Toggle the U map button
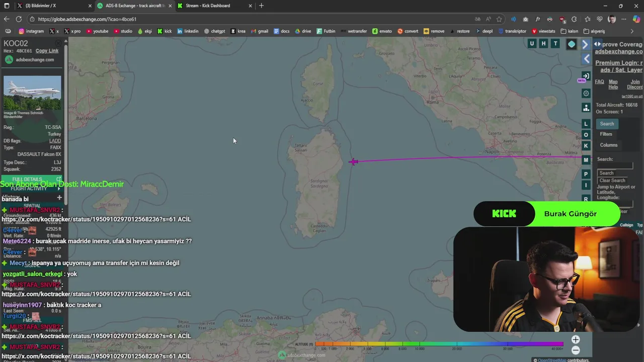Screen dimensions: 644x362 (532, 44)
